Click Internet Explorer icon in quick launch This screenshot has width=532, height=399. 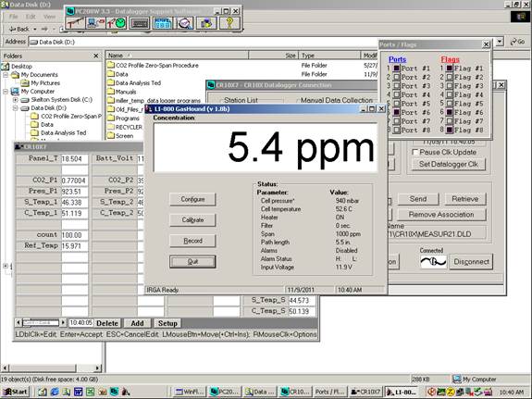[x=55, y=392]
